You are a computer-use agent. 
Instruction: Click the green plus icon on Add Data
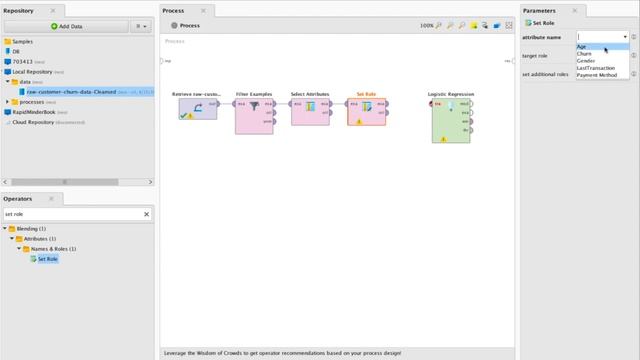coord(54,26)
